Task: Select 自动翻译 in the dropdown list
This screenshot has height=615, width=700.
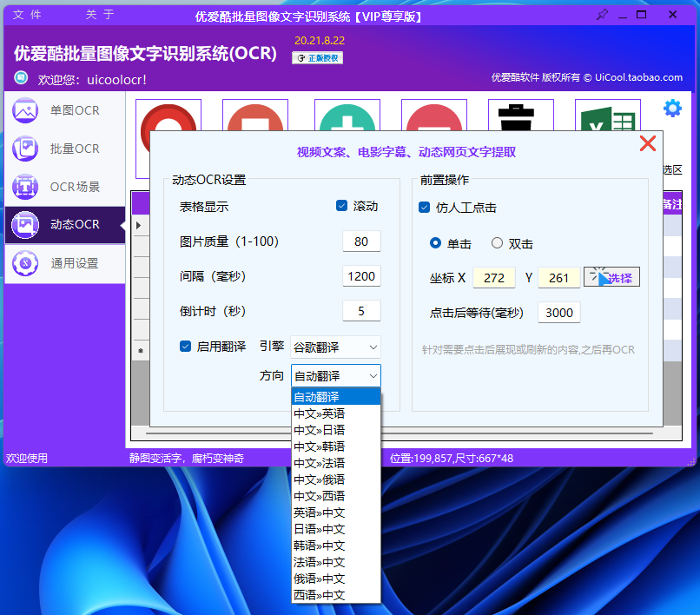Action: (336, 397)
